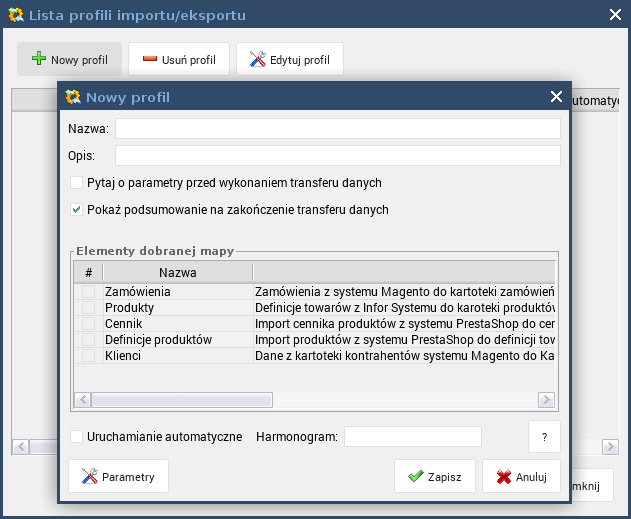
Task: Uncheck Pokaż podsumowanie na zakończenie checkbox
Action: click(x=76, y=210)
